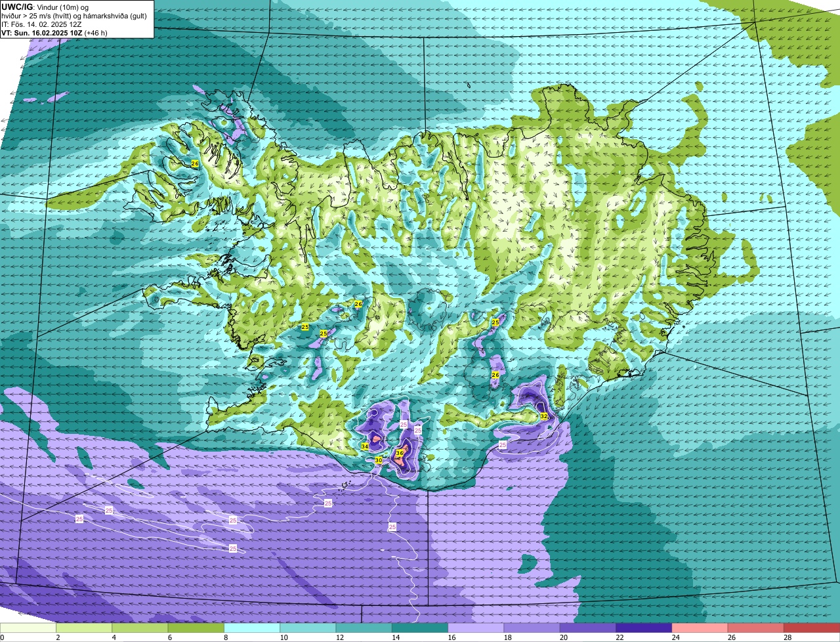Pick the 4–6 m/s green legend swatch

tap(140, 628)
